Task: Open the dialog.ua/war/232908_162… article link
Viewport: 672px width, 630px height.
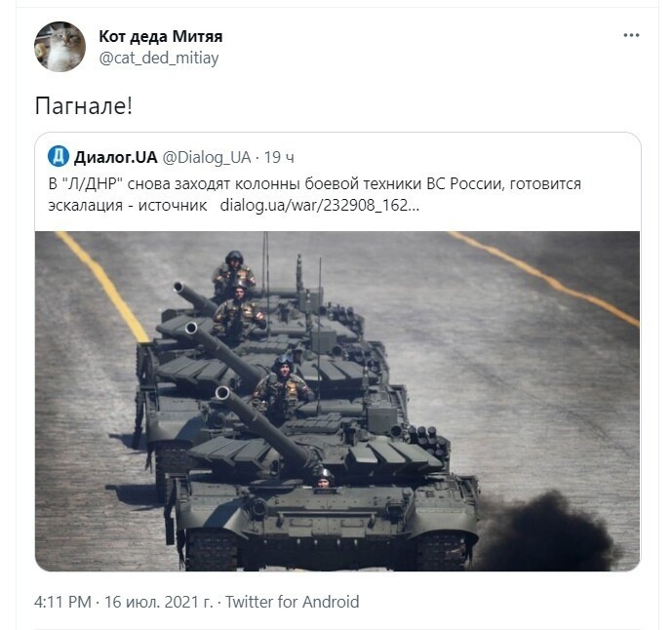Action: click(320, 205)
